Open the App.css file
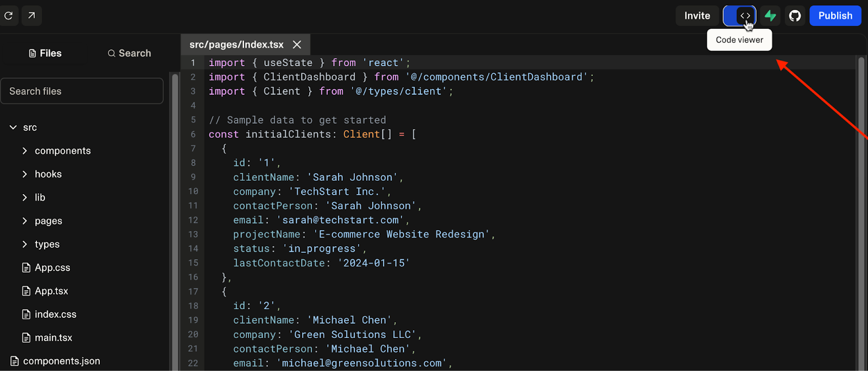This screenshot has height=371, width=868. pos(52,267)
